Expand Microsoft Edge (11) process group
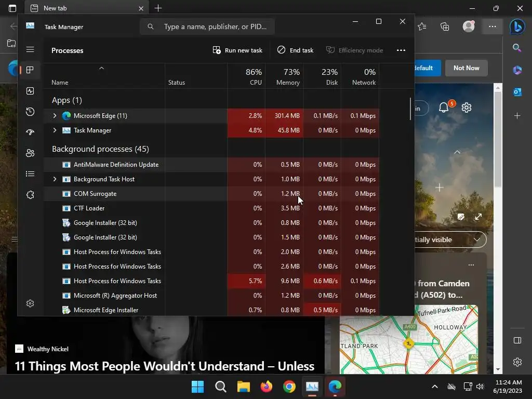Viewport: 532px width, 399px height. click(x=55, y=116)
